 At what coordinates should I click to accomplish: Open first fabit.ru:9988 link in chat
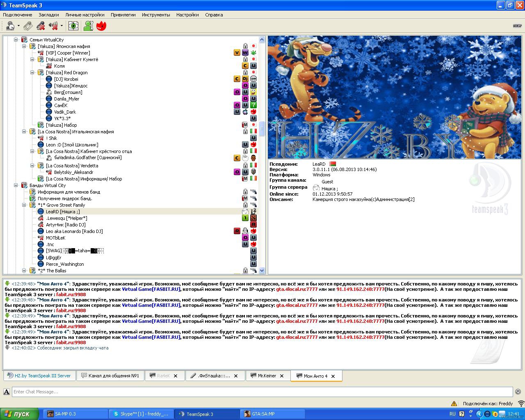pyautogui.click(x=71, y=294)
